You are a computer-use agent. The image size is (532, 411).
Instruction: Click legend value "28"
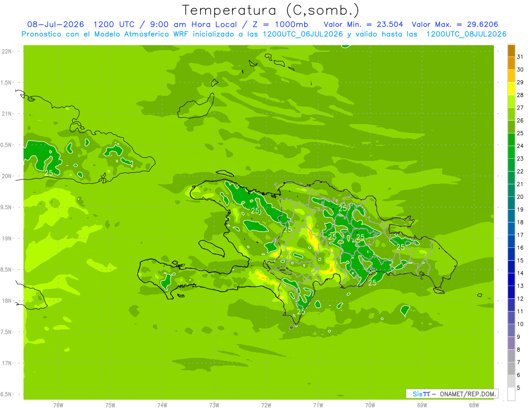(x=520, y=95)
